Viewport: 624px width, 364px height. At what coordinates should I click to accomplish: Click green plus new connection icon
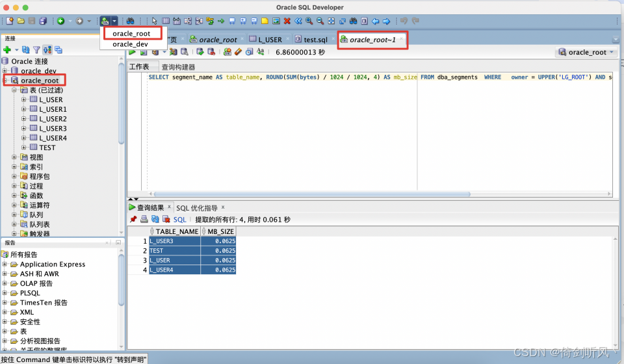pyautogui.click(x=7, y=50)
